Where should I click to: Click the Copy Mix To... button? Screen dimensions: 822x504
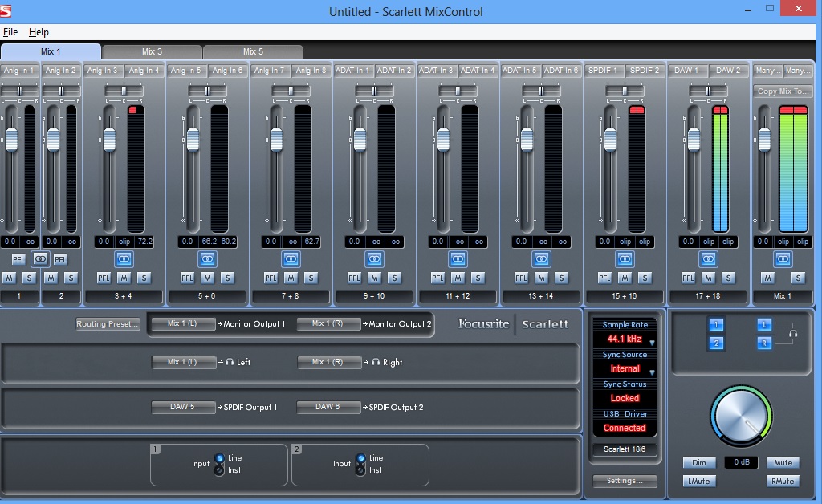click(783, 91)
